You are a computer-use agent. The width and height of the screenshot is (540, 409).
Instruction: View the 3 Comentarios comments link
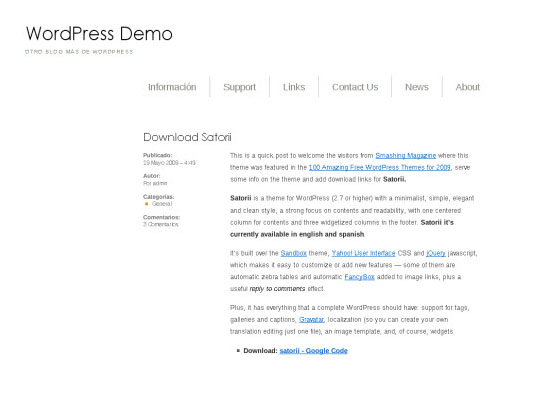coord(161,224)
